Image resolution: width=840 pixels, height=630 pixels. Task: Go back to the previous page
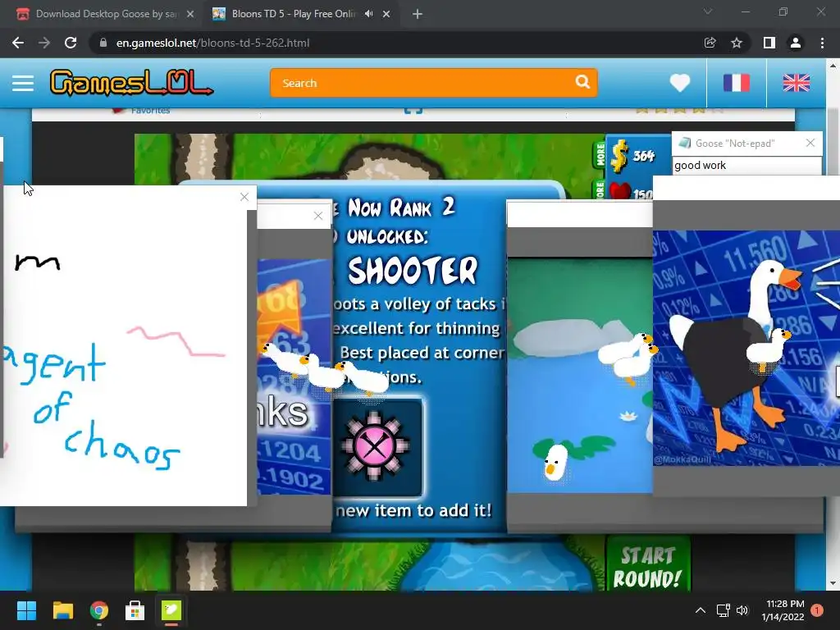click(18, 43)
